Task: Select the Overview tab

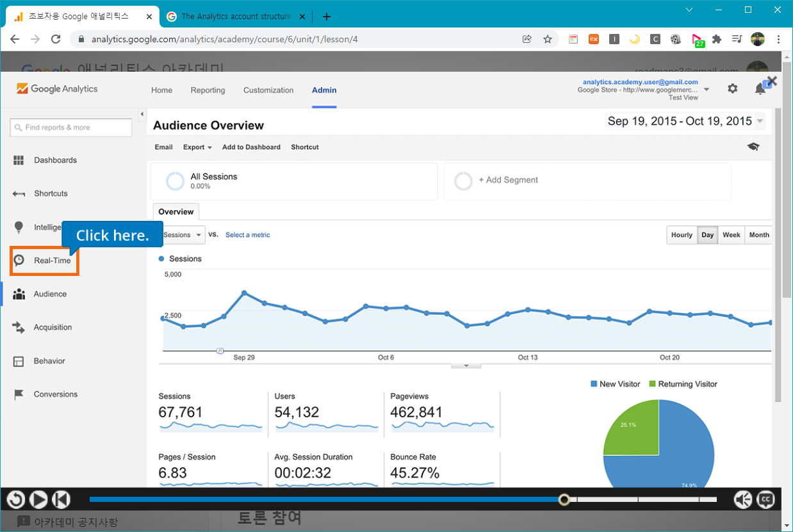Action: (x=176, y=212)
